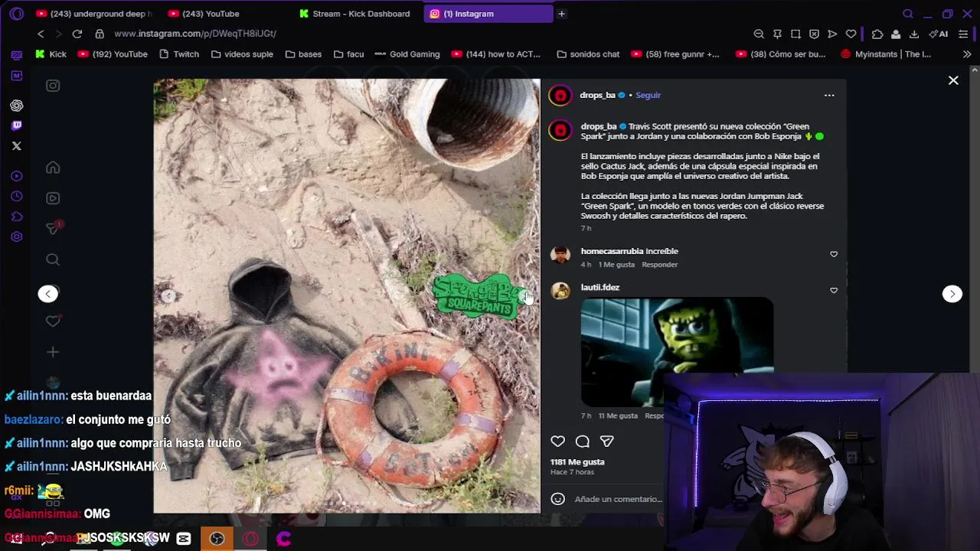This screenshot has width=980, height=551.
Task: Go forward with the browser forward arrow
Action: (59, 34)
